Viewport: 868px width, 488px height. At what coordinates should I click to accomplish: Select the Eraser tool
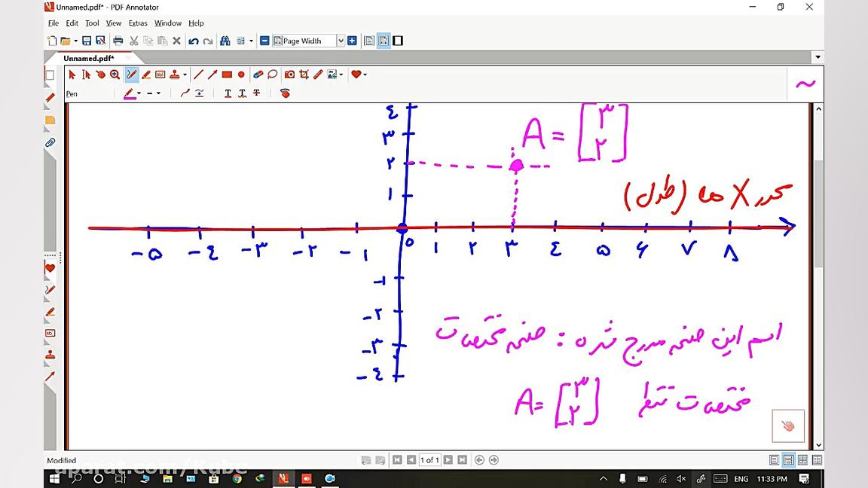258,74
